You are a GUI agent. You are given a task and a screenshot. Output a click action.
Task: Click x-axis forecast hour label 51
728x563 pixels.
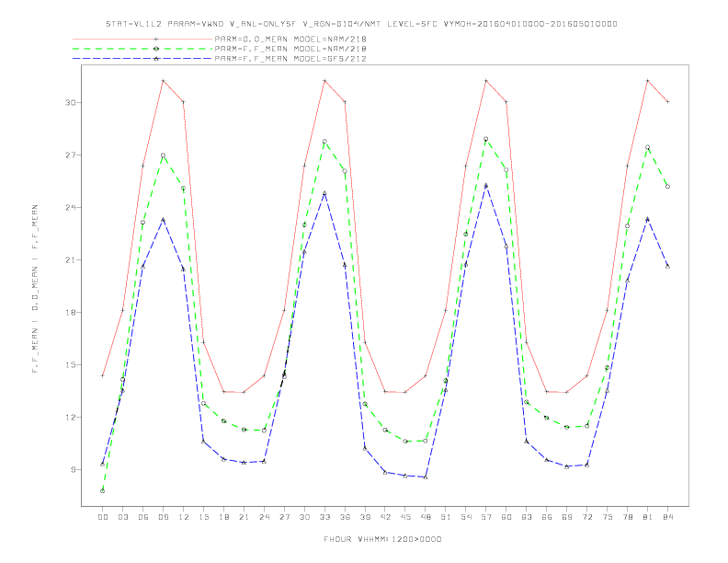[x=446, y=517]
